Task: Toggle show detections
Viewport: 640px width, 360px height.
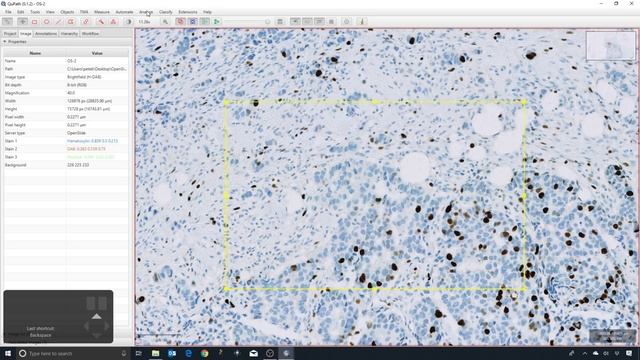Action: point(205,22)
